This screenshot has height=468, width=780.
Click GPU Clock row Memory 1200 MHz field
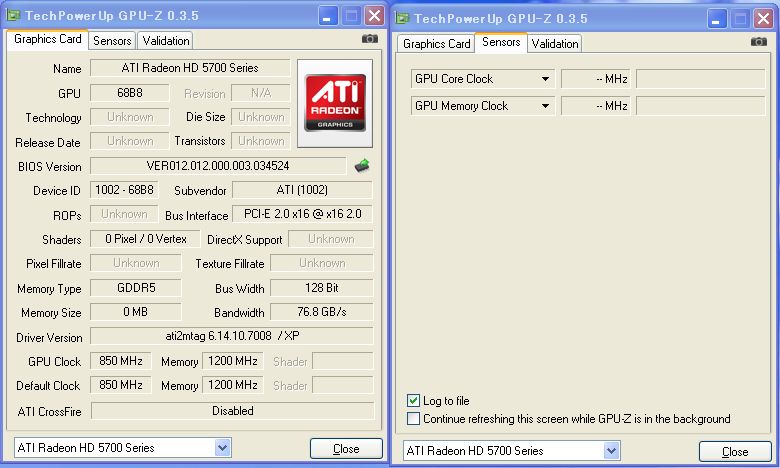point(233,361)
